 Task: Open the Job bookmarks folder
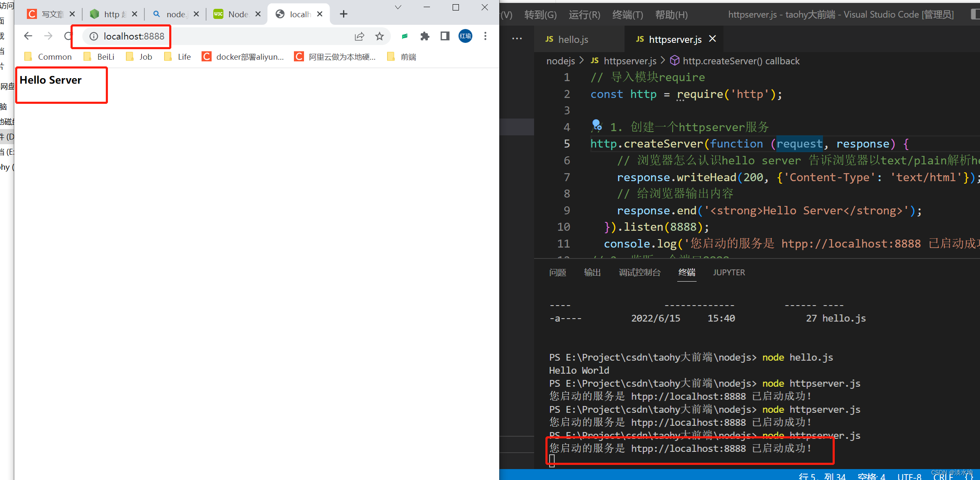coord(139,57)
